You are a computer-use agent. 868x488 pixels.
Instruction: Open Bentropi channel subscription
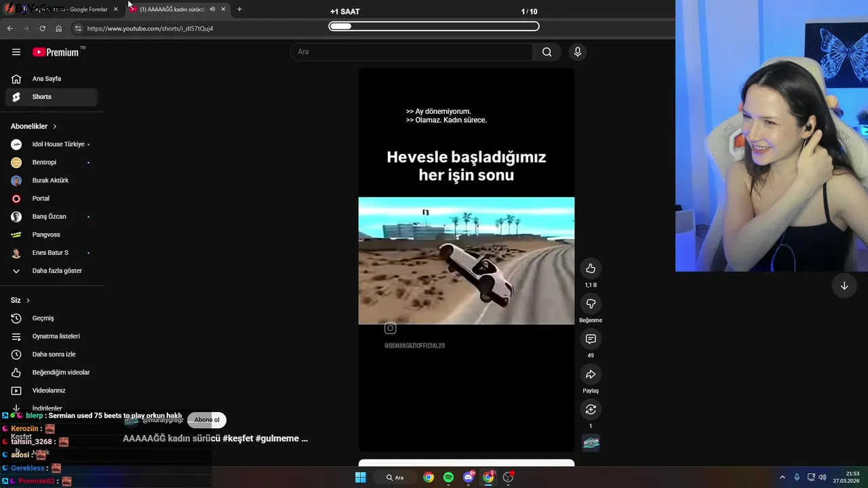click(52, 163)
